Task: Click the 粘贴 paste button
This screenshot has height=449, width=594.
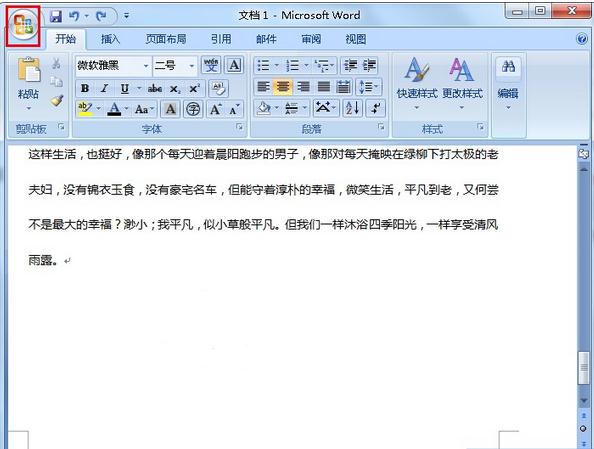Action: pyautogui.click(x=28, y=84)
